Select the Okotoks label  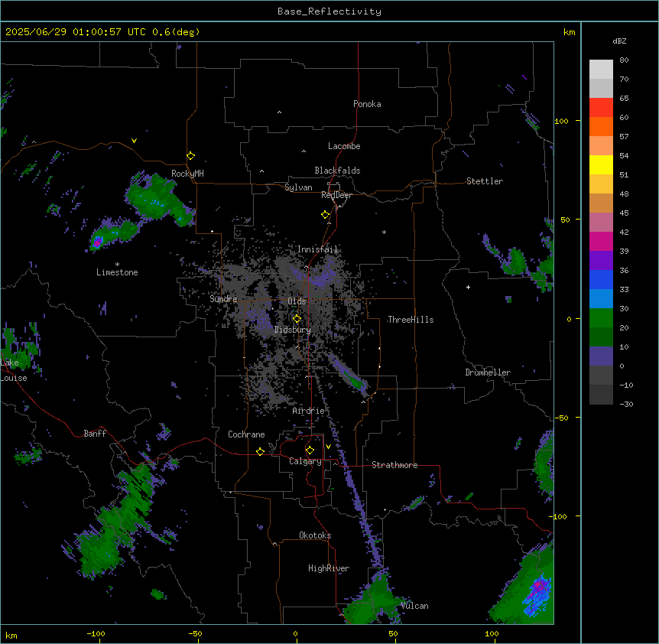tap(315, 535)
